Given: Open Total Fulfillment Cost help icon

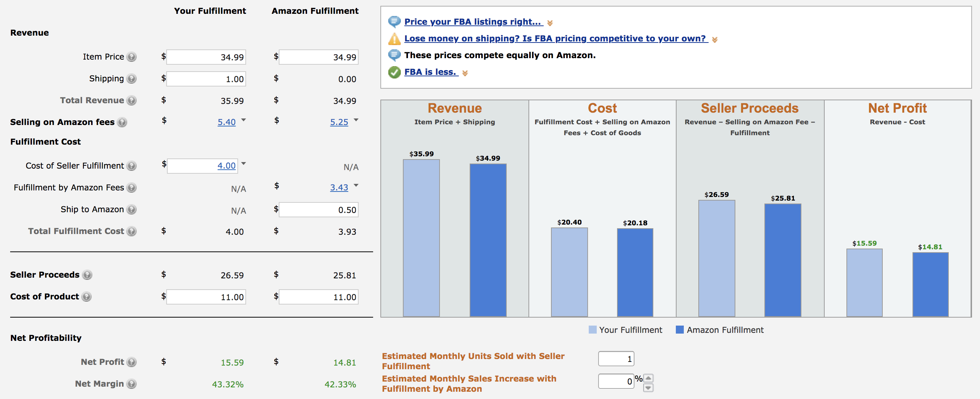Looking at the screenshot, I should point(131,231).
